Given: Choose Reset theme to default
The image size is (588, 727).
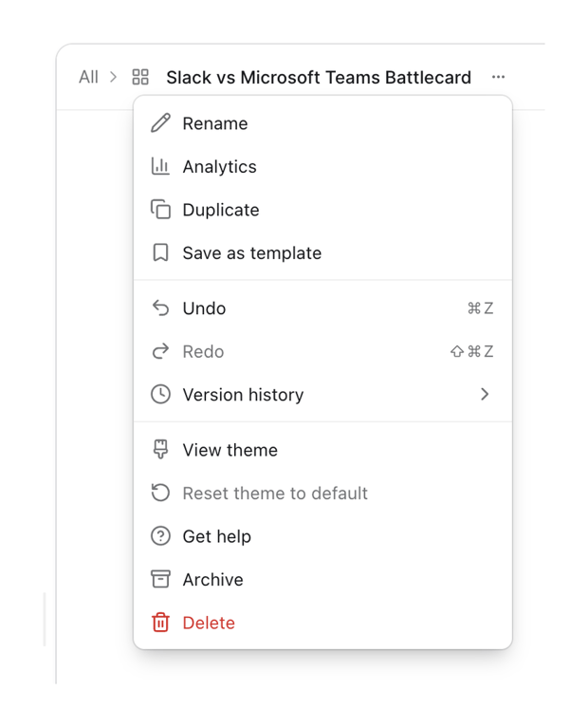Looking at the screenshot, I should pyautogui.click(x=322, y=493).
